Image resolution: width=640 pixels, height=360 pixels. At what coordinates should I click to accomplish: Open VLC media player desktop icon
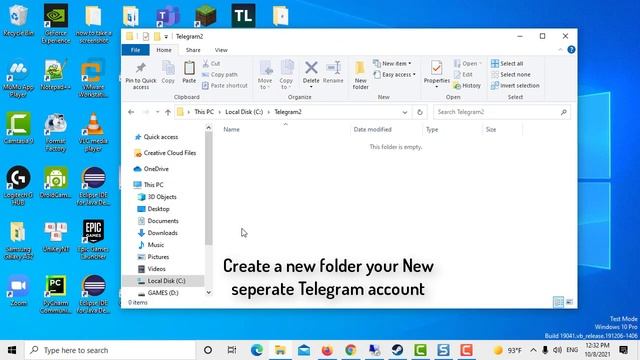[93, 132]
